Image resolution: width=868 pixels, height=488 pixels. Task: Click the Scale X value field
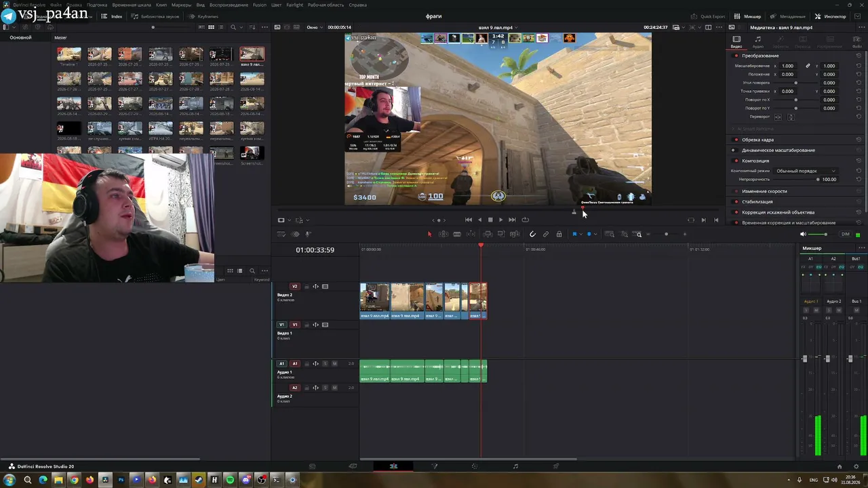tap(788, 66)
